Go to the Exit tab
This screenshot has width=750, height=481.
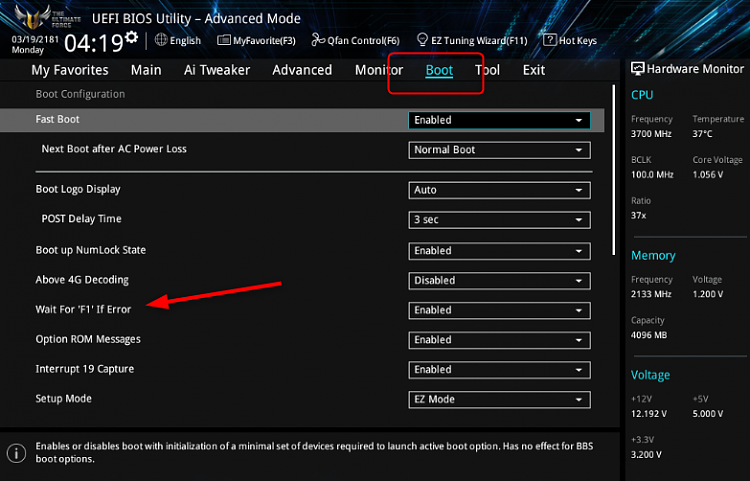coord(534,70)
